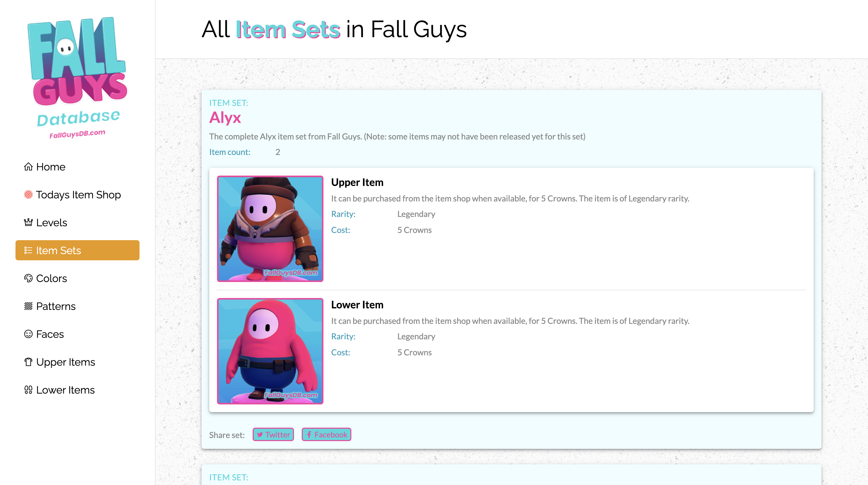
Task: Go to Todays Item Shop page
Action: (78, 195)
